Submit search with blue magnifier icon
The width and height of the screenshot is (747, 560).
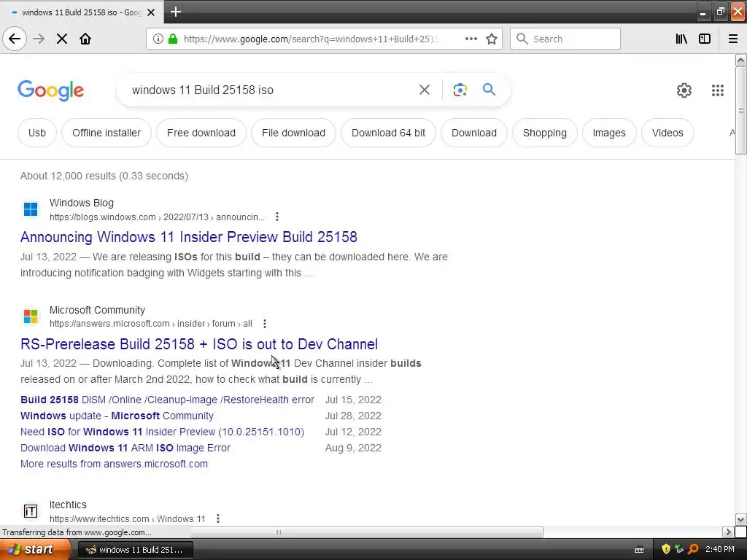pyautogui.click(x=489, y=90)
